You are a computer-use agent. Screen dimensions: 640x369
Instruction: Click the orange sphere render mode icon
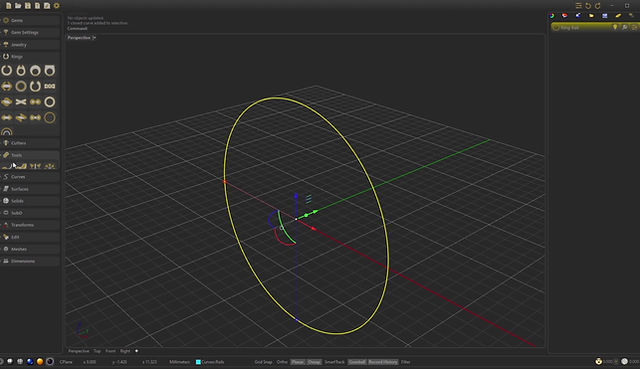(40, 361)
